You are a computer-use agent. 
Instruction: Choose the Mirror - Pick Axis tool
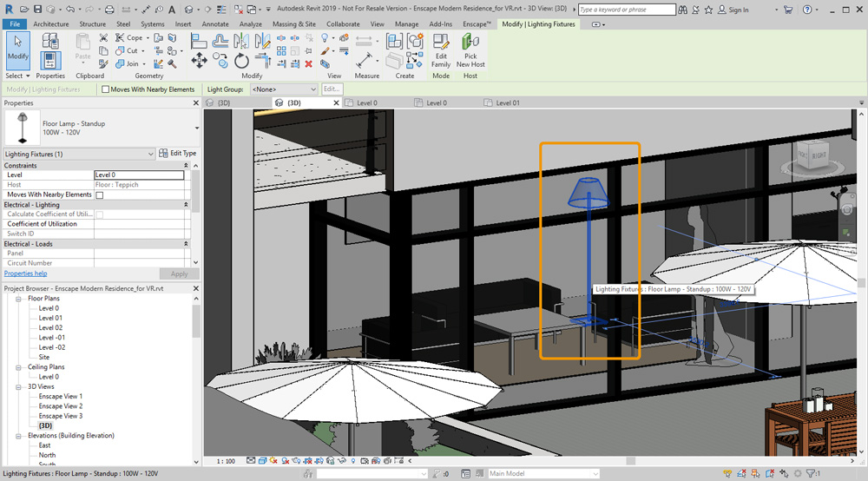tap(240, 41)
